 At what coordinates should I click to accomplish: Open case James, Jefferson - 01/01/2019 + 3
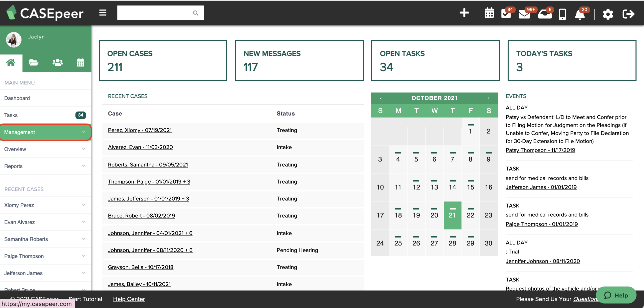148,199
